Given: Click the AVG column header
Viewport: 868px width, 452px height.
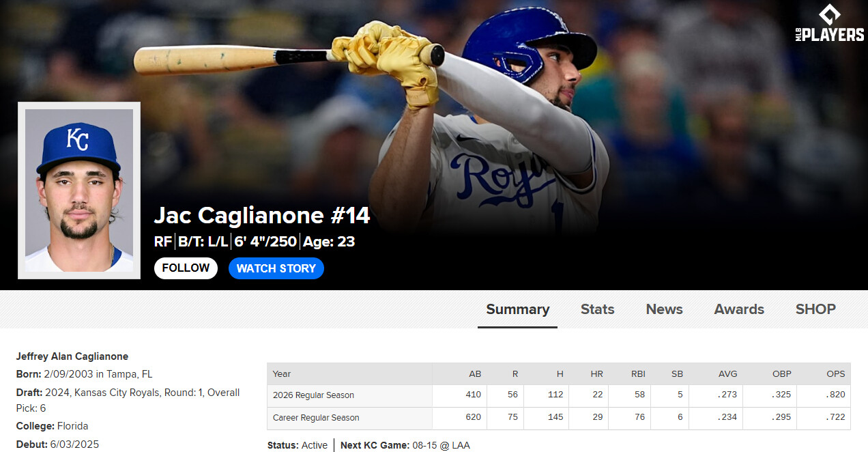Looking at the screenshot, I should [728, 373].
